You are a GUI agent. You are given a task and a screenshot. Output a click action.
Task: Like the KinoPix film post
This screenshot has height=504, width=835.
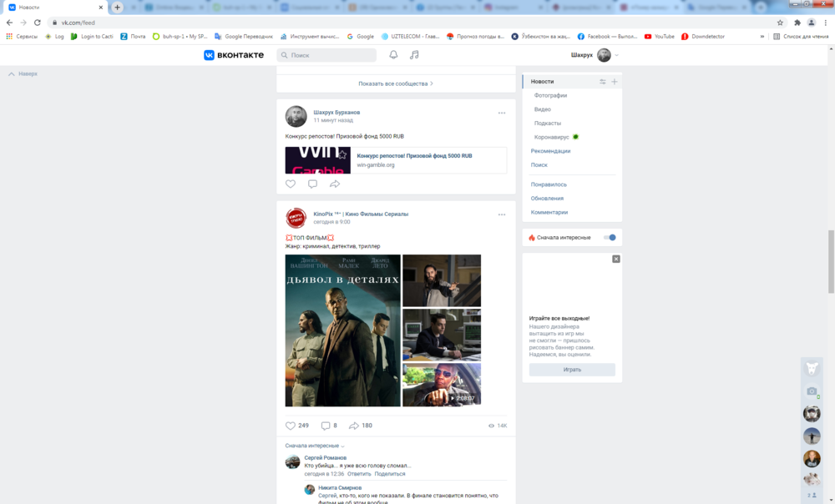point(291,426)
